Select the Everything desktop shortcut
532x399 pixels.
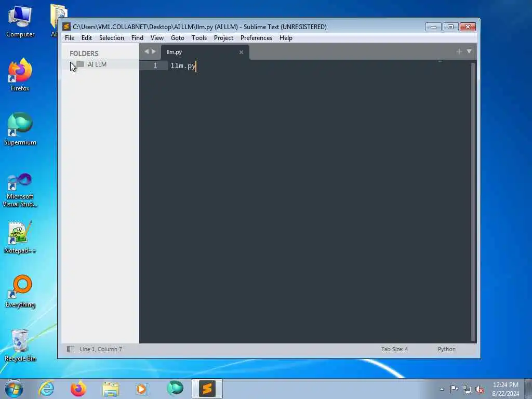(20, 291)
